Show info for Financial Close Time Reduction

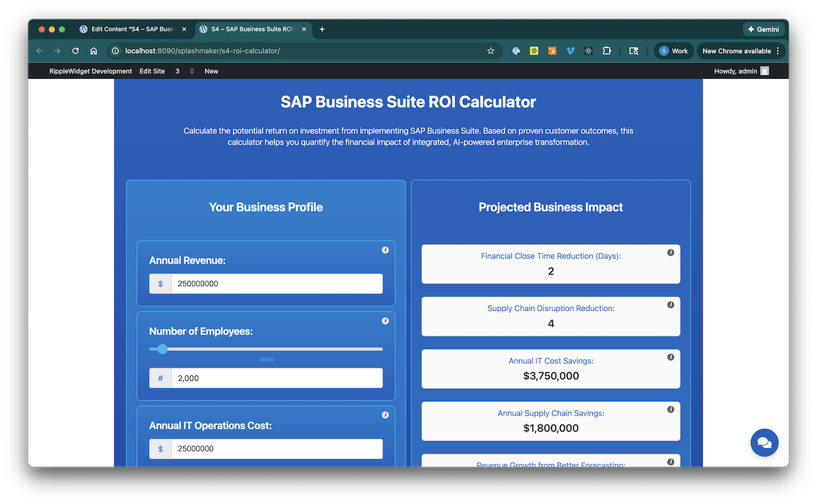671,252
